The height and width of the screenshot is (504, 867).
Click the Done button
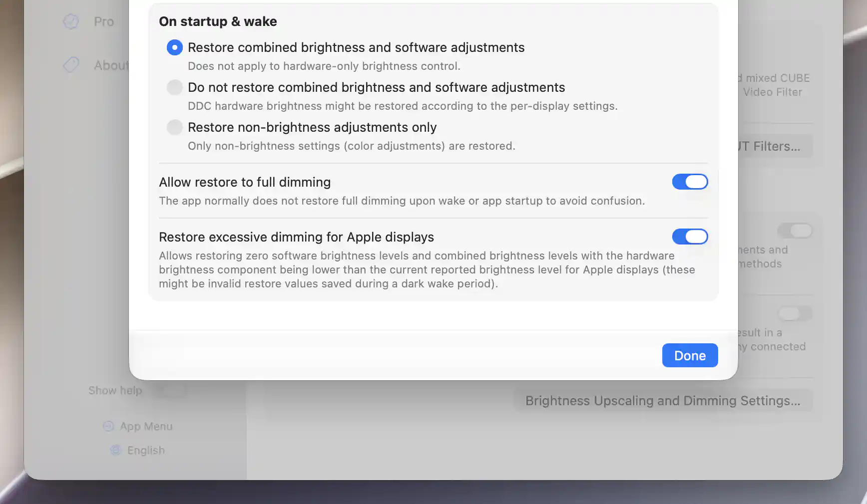click(x=690, y=355)
